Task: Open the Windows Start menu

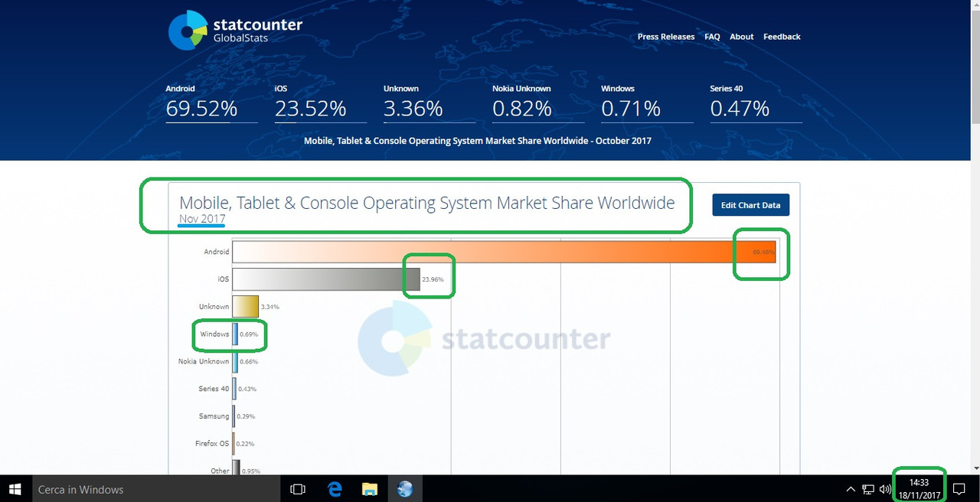Action: pyautogui.click(x=15, y=489)
